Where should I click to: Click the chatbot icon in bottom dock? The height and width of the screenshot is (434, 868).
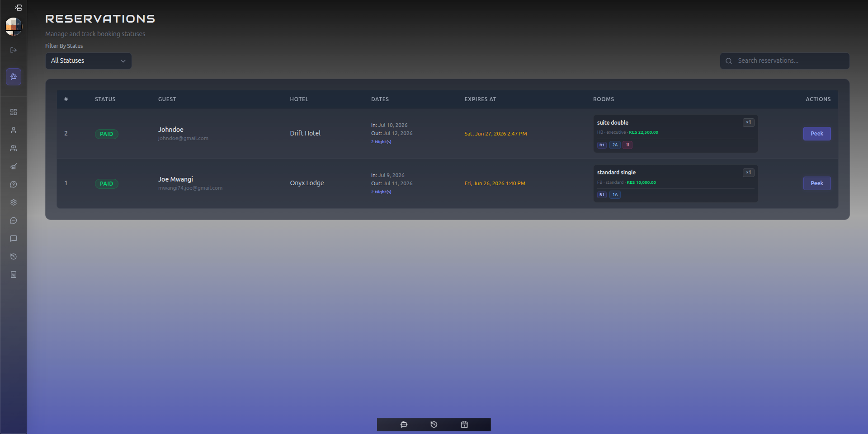click(x=404, y=425)
